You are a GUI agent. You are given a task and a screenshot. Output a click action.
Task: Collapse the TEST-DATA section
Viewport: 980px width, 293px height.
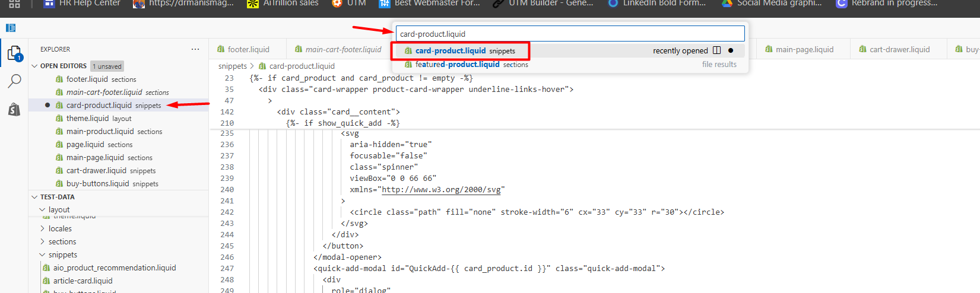coord(34,197)
